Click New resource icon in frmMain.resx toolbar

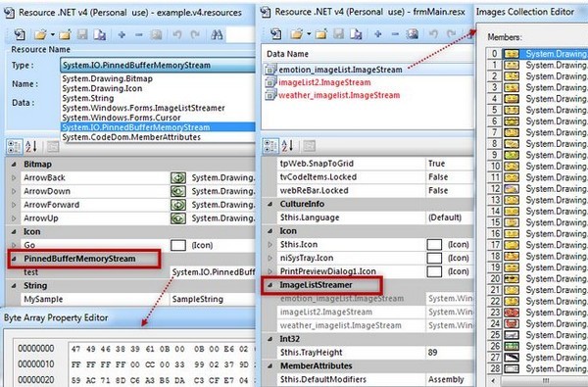click(x=276, y=34)
